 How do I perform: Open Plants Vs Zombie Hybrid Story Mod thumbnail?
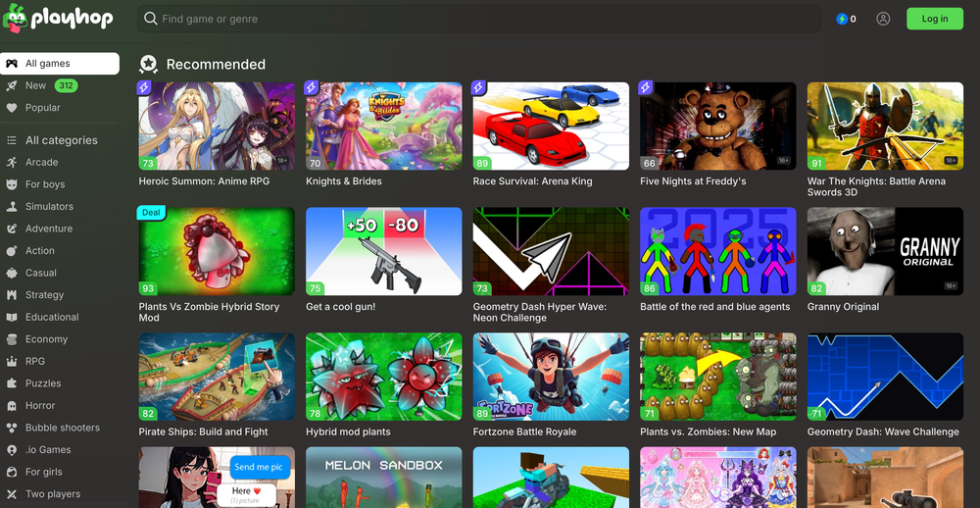(217, 251)
